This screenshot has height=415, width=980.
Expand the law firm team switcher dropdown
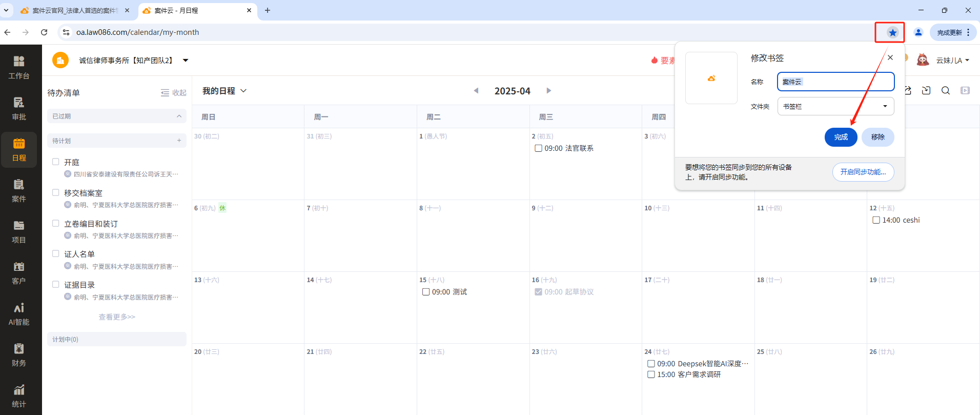pos(186,61)
